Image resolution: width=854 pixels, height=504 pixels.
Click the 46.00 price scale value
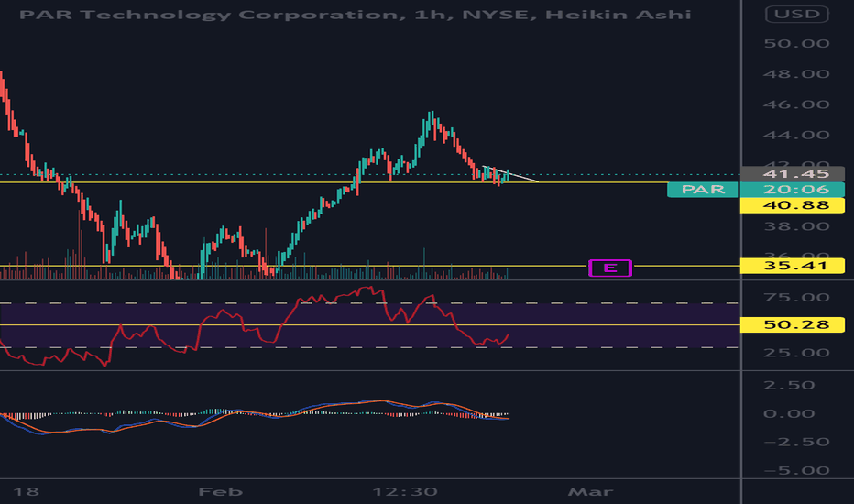796,104
